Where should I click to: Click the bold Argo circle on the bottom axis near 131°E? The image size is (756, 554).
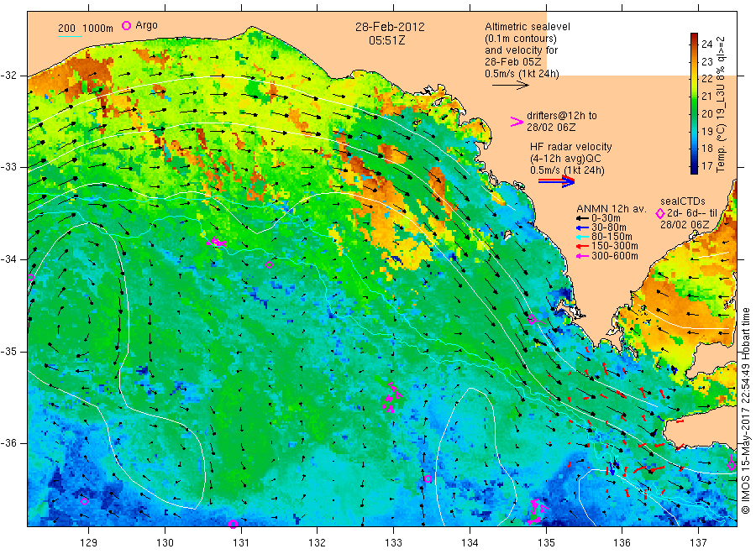(x=233, y=524)
